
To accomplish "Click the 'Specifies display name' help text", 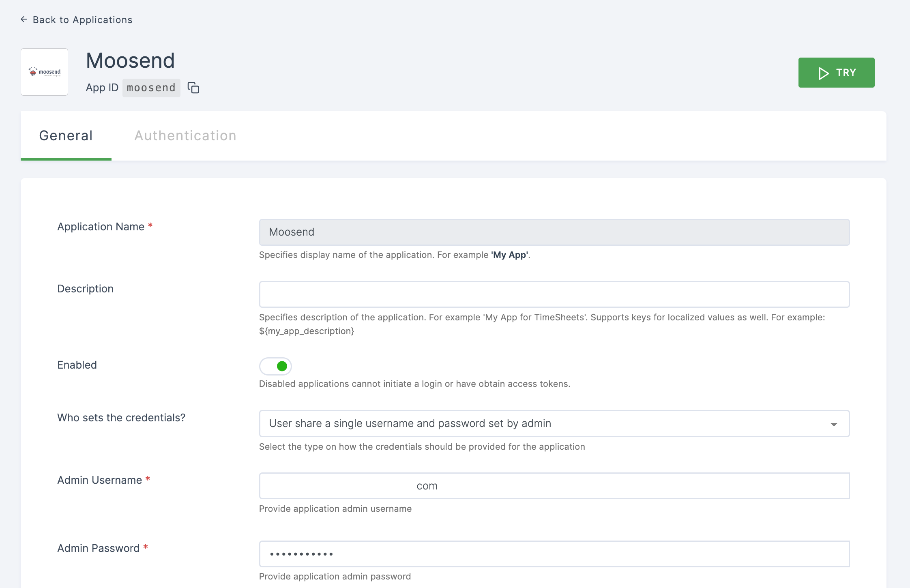I will 395,255.
